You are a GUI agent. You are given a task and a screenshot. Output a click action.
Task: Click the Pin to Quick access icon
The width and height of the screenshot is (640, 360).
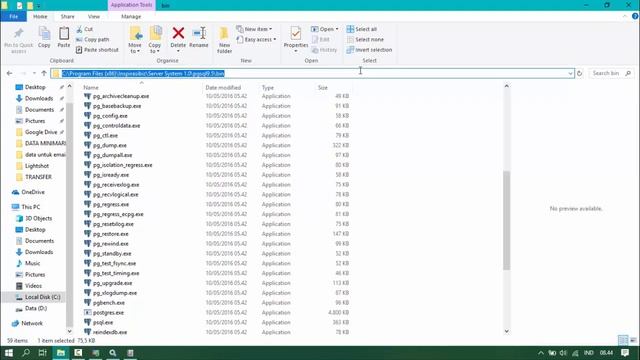coord(18,33)
